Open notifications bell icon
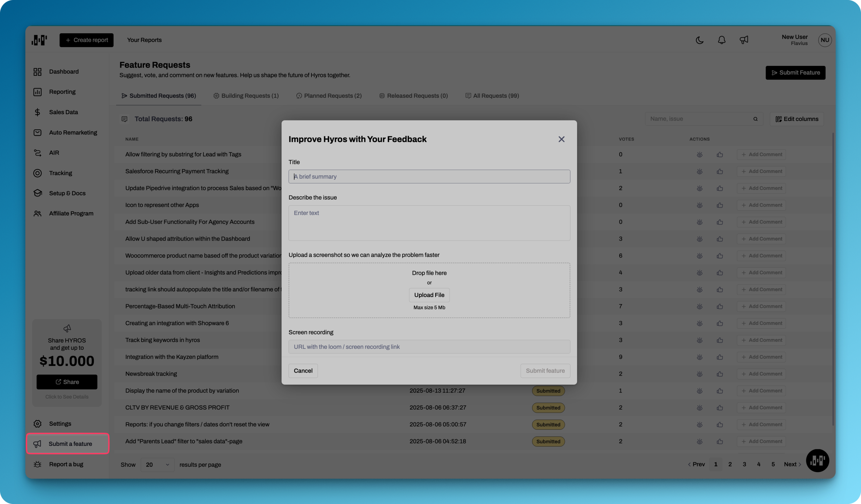The width and height of the screenshot is (861, 504). coord(721,40)
